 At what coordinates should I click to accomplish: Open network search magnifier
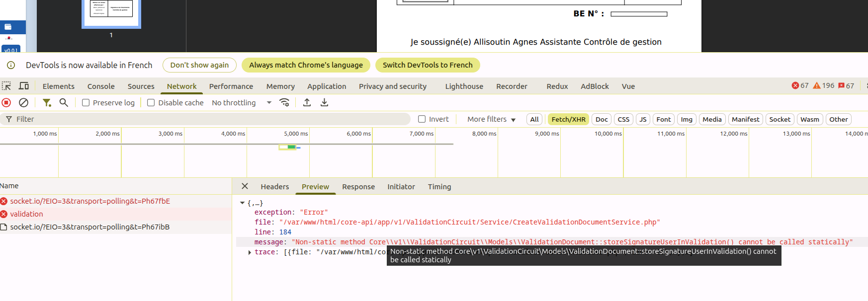tap(64, 103)
